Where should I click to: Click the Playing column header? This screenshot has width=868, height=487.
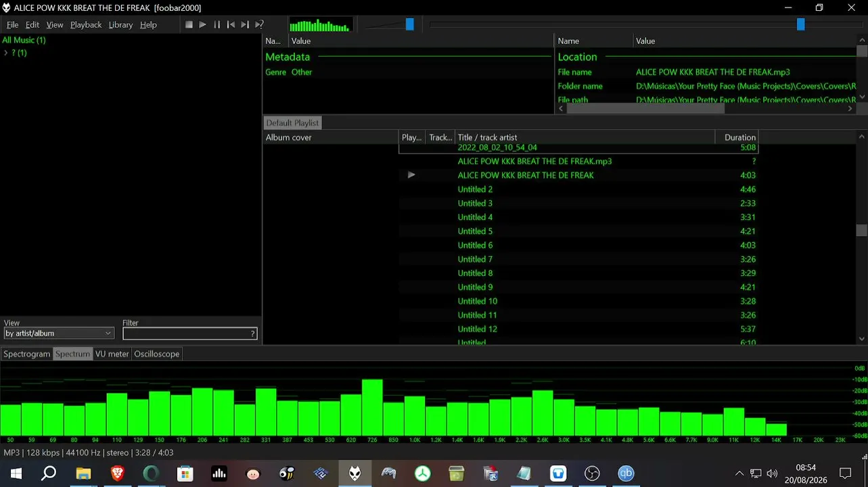(413, 137)
